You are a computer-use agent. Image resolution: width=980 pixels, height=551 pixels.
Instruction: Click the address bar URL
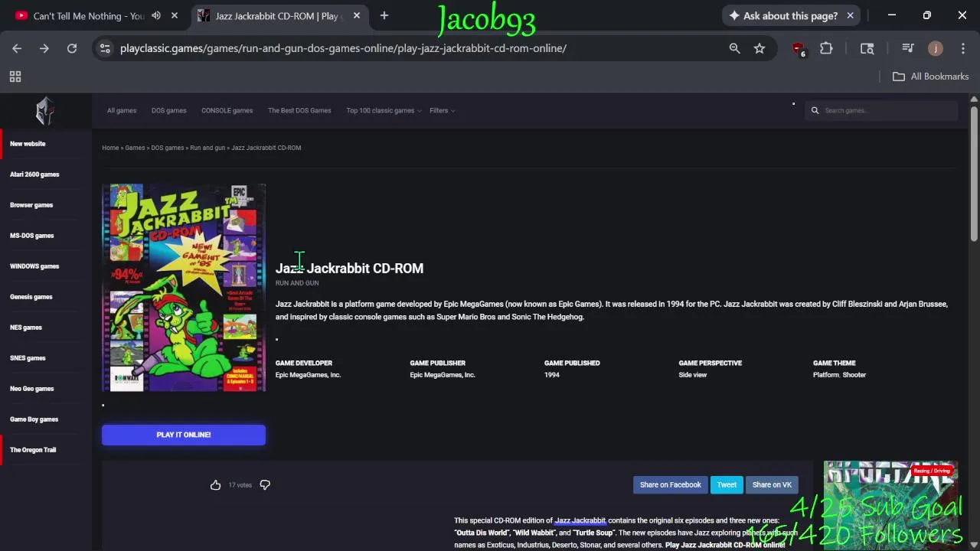point(343,48)
